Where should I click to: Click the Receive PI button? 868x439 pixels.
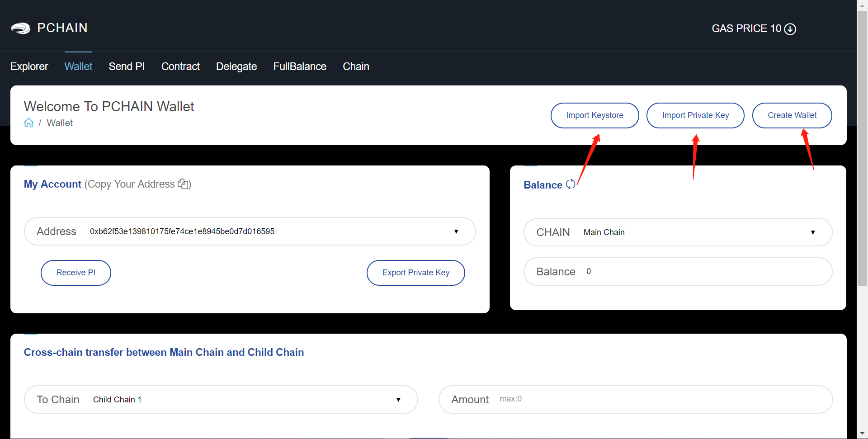(x=76, y=273)
